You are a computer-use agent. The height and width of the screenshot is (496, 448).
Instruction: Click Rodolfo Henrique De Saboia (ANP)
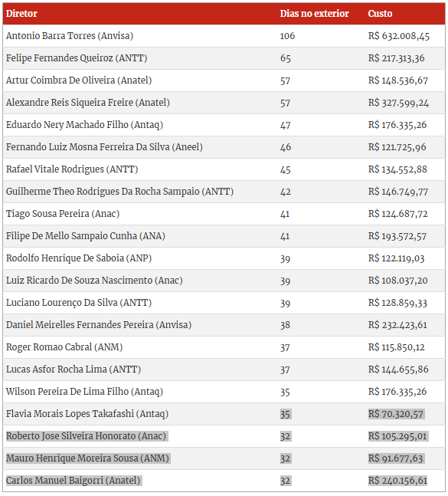(79, 258)
